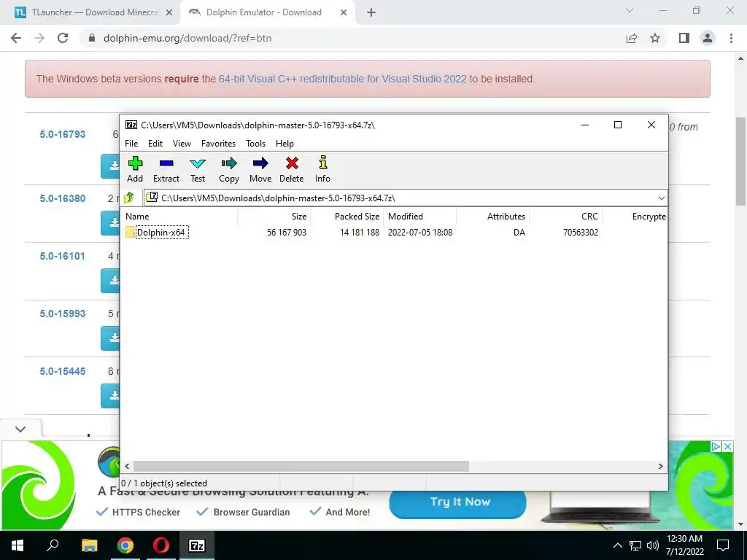
Task: Go up one folder level in 7-Zip
Action: 129,198
